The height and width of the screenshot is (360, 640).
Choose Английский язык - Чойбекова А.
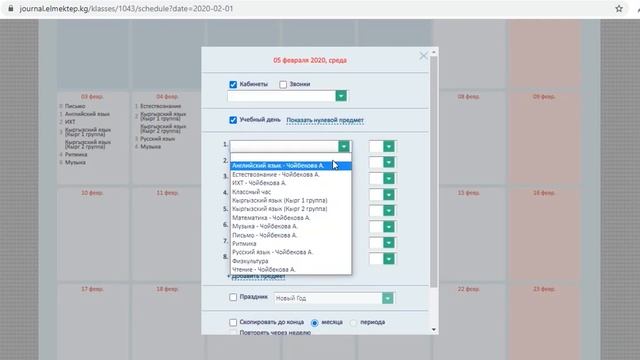(x=291, y=166)
